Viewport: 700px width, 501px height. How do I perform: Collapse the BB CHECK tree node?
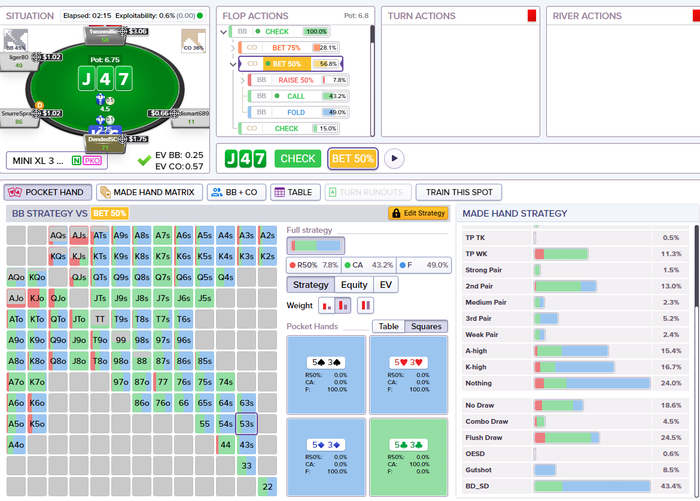point(224,32)
